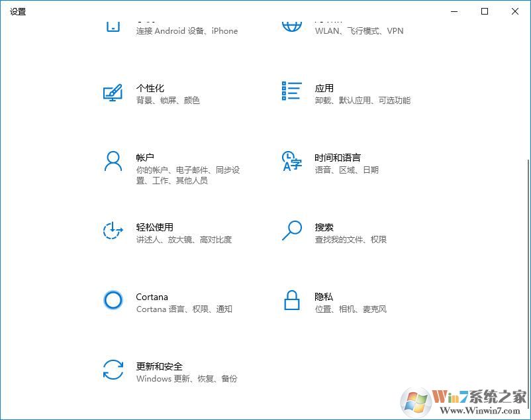This screenshot has height=420, width=531.
Task: Open 帐户 settings via the person icon
Action: pyautogui.click(x=113, y=162)
